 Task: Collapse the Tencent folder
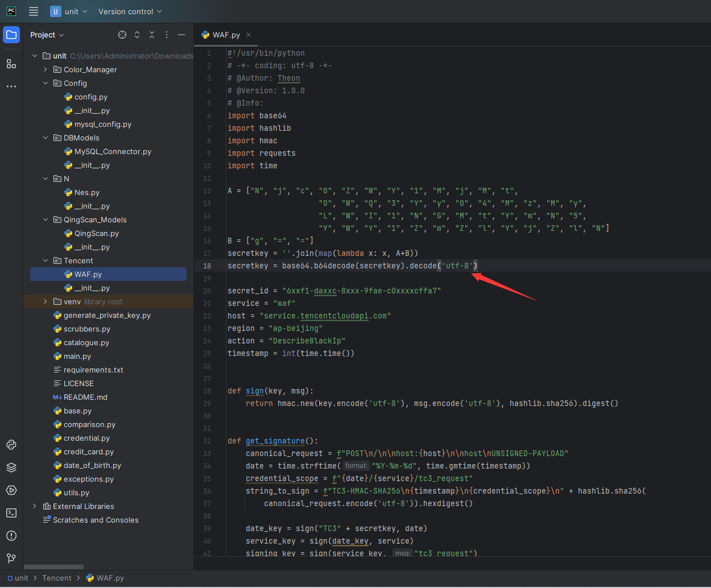point(46,260)
